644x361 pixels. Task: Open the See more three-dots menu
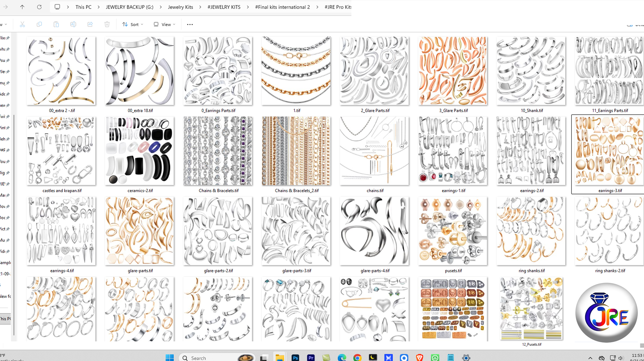190,24
